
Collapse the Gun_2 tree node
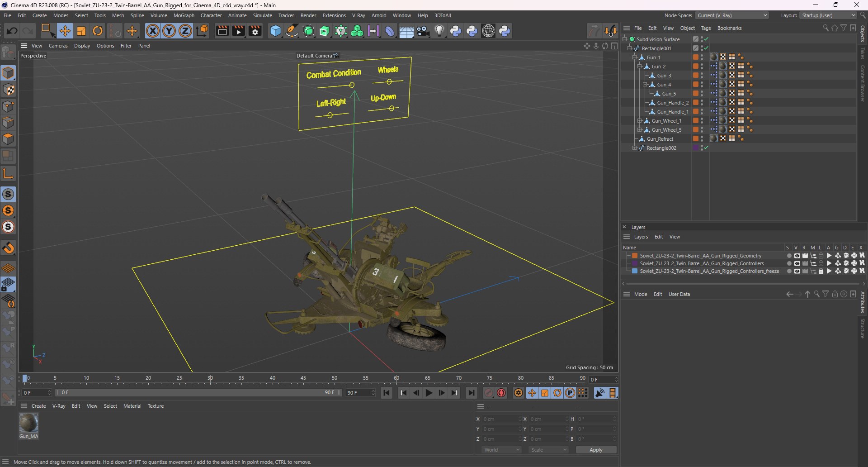640,67
